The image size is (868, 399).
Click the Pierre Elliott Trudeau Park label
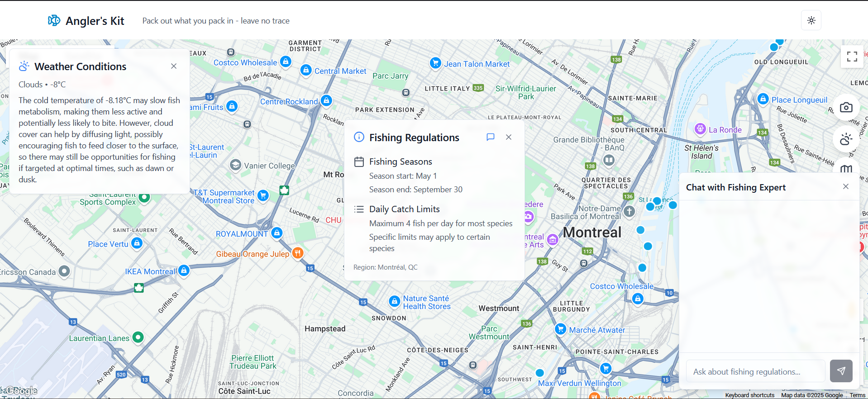tap(253, 362)
